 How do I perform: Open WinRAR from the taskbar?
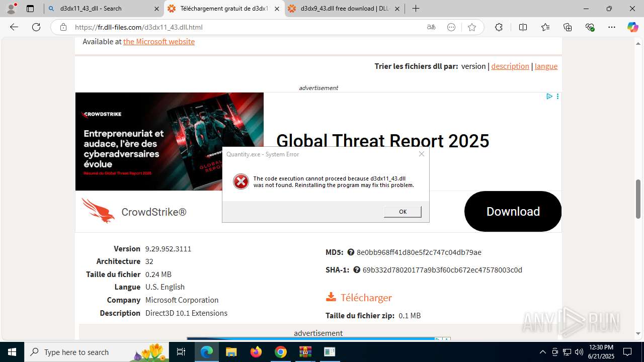click(305, 352)
